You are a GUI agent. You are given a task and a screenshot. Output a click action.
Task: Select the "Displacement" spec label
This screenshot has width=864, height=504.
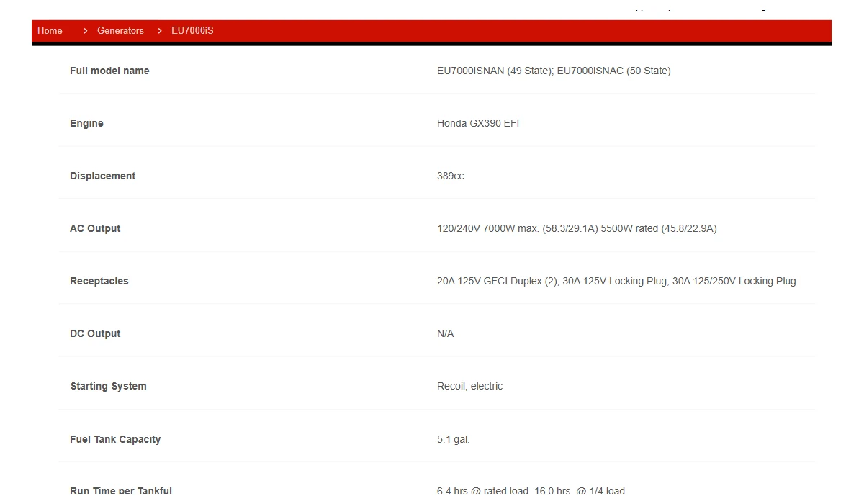[102, 176]
